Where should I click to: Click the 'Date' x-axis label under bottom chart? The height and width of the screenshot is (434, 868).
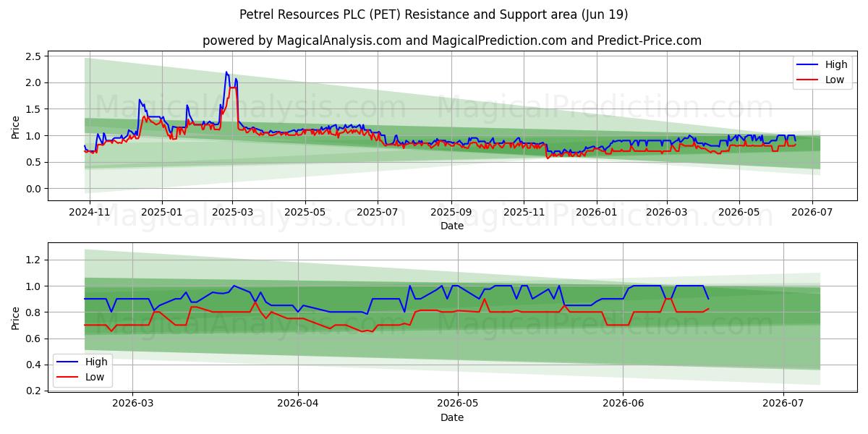pyautogui.click(x=452, y=417)
